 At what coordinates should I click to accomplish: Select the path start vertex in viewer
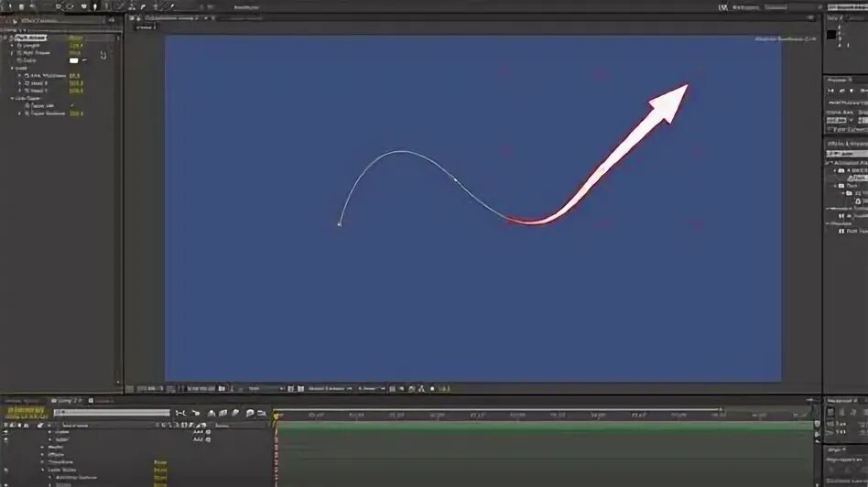[340, 223]
